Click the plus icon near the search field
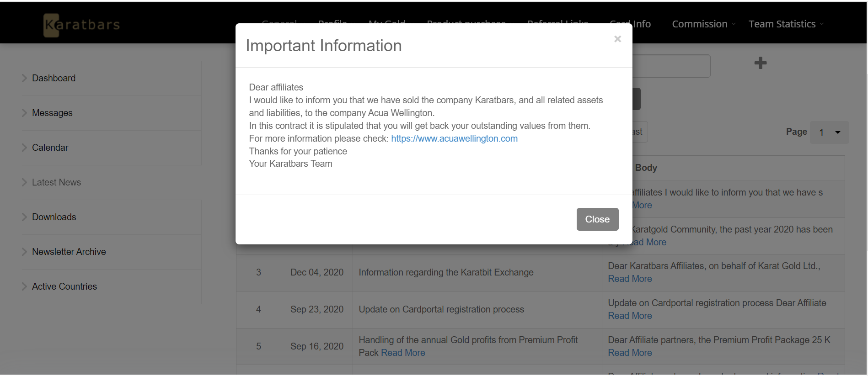868x376 pixels. coord(760,63)
